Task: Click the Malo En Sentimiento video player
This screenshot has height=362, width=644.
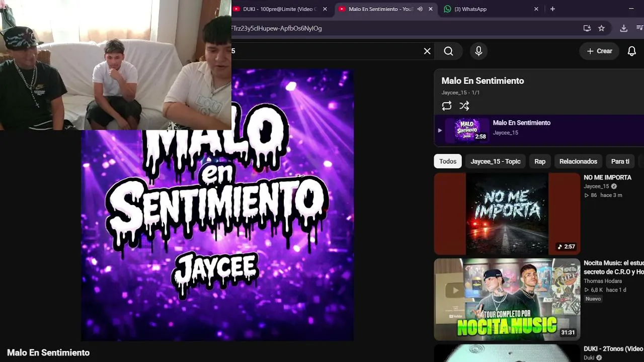Action: coord(217,205)
